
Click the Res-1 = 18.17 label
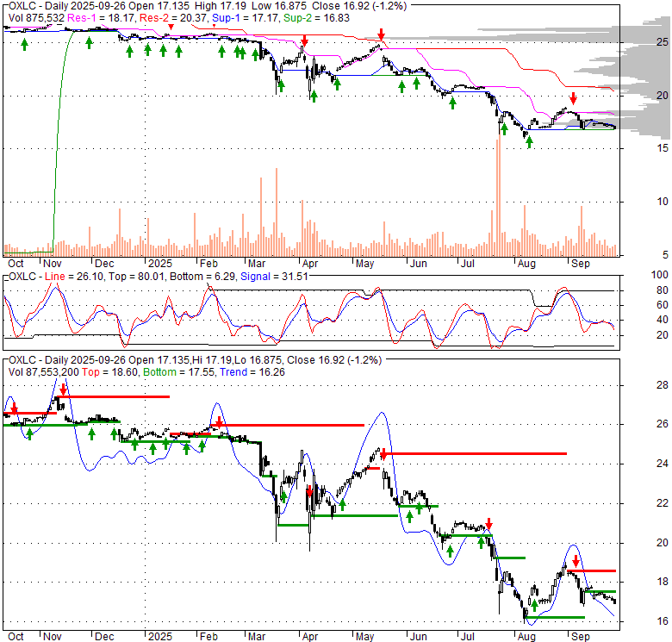pyautogui.click(x=101, y=18)
